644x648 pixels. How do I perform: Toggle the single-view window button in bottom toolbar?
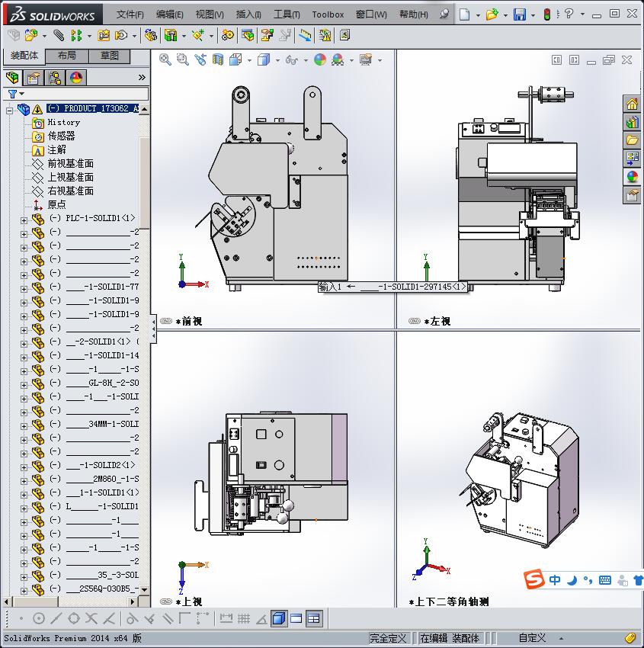coord(296,619)
